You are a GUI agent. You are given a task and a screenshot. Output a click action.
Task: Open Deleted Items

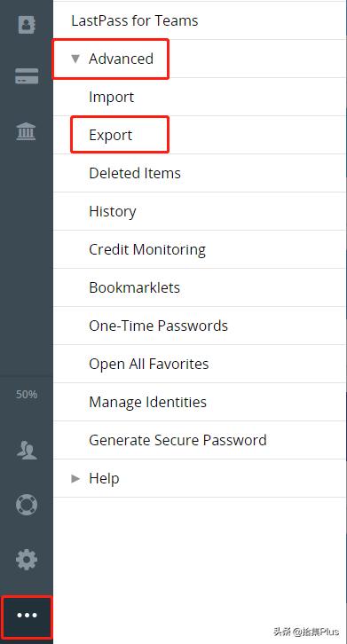tap(200, 173)
